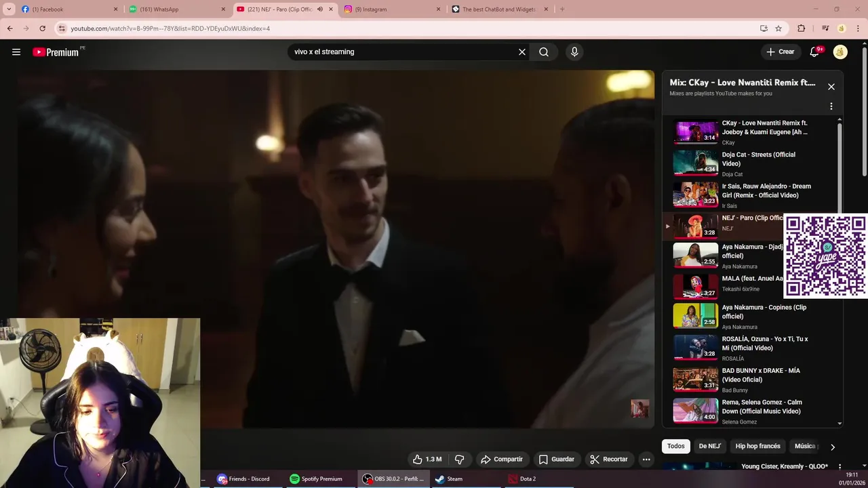Close the Mix playlist panel
The width and height of the screenshot is (868, 488).
(x=831, y=87)
